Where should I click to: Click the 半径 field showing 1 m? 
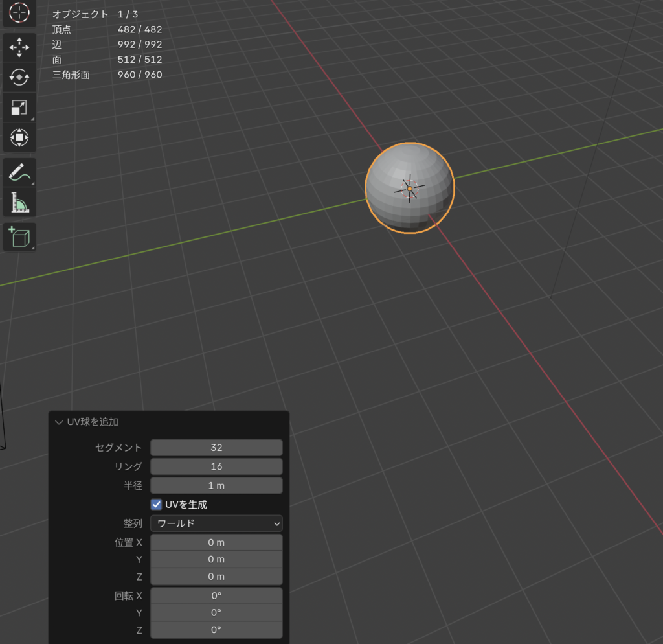click(216, 485)
